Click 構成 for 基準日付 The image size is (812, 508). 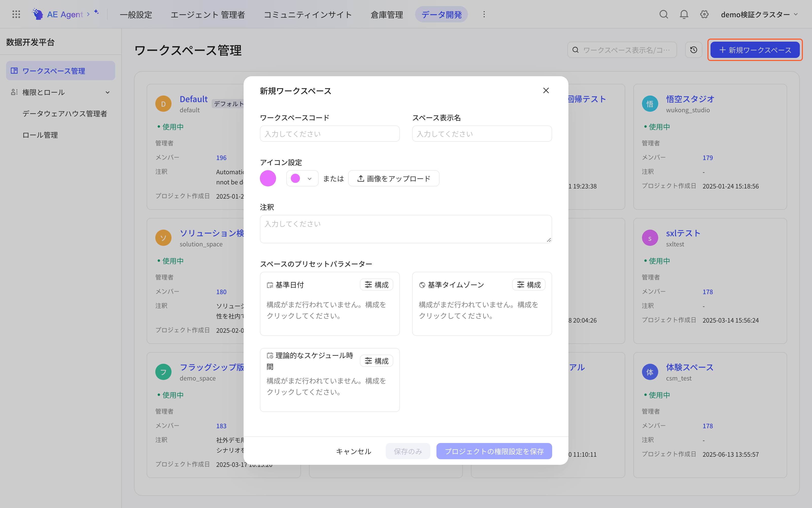(377, 284)
